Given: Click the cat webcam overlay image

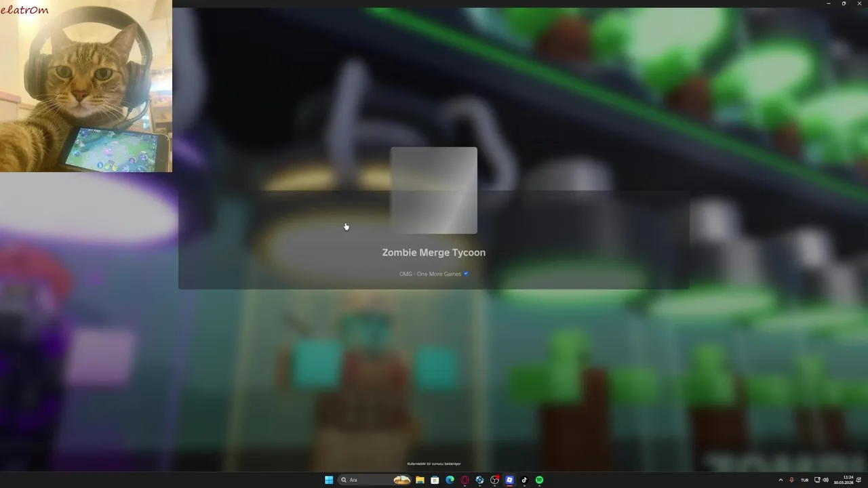Looking at the screenshot, I should [86, 86].
